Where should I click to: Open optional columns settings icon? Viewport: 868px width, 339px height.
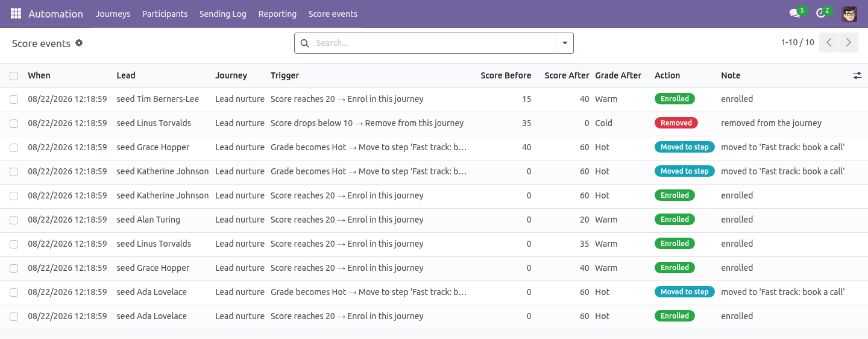tap(857, 75)
